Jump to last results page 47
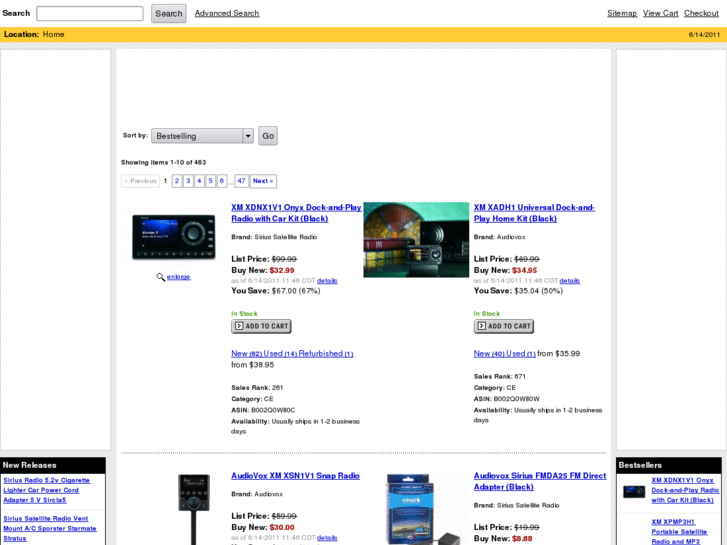This screenshot has height=545, width=727. (242, 181)
